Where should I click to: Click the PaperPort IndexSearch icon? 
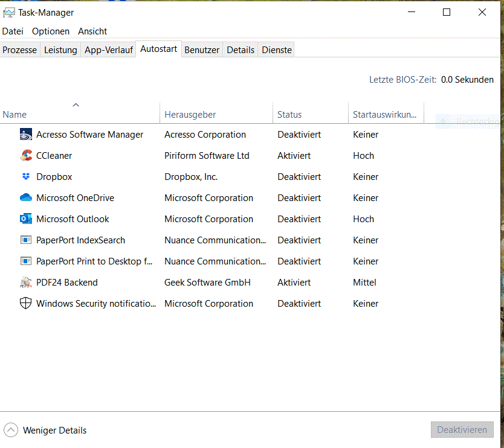(x=26, y=240)
